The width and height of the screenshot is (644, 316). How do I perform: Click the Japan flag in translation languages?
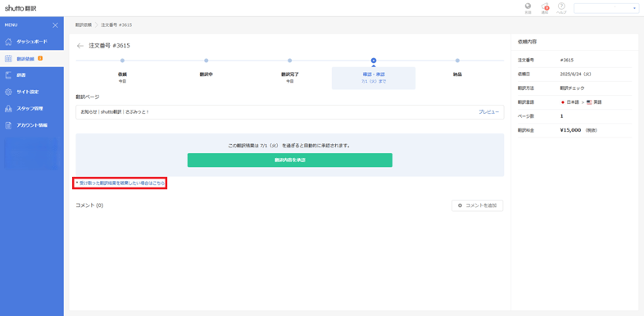click(x=563, y=102)
